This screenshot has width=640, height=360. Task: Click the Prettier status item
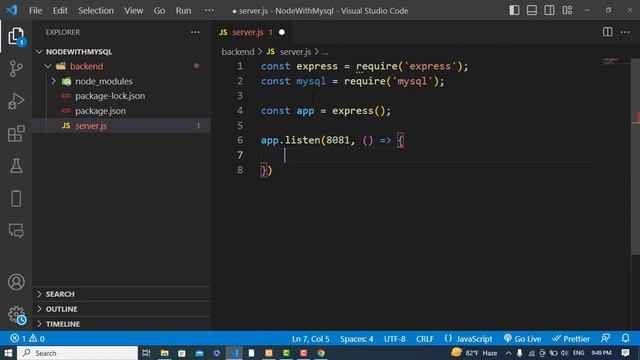coord(571,339)
